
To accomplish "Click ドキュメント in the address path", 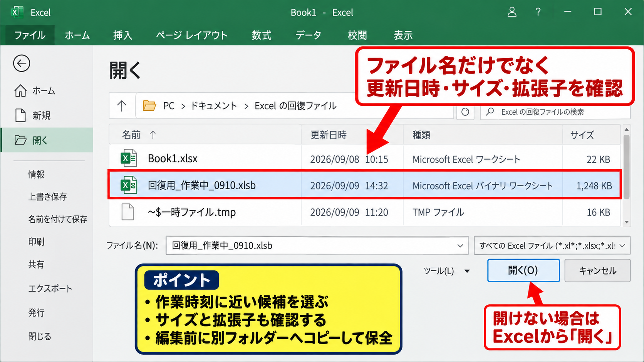I will (x=214, y=106).
